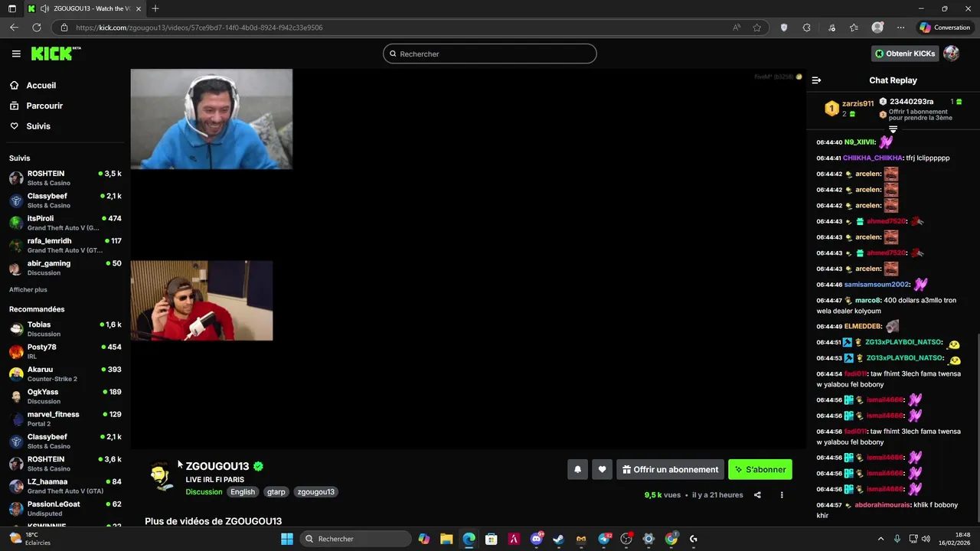This screenshot has width=980, height=551.
Task: Open browser extensions puzzle icon
Action: click(806, 28)
